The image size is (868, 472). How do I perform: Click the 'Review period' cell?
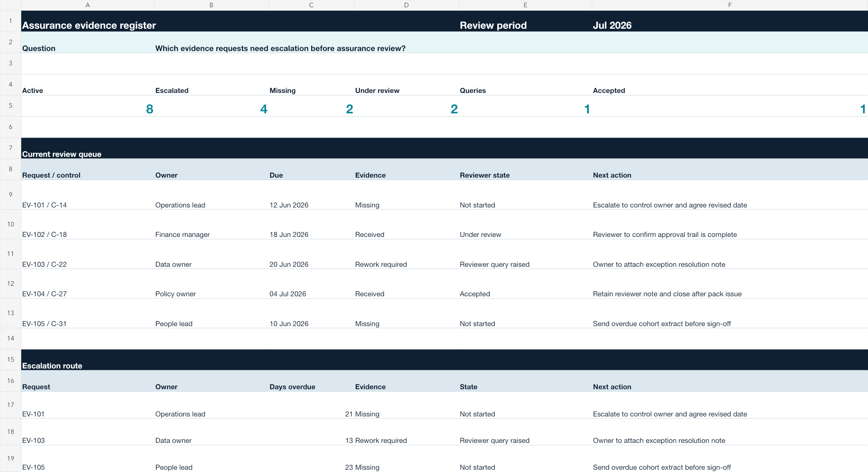coord(525,21)
